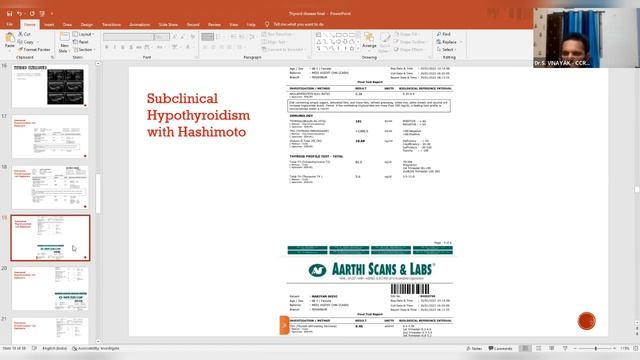The width and height of the screenshot is (640, 360).
Task: Decrease the font size
Action: (x=183, y=37)
